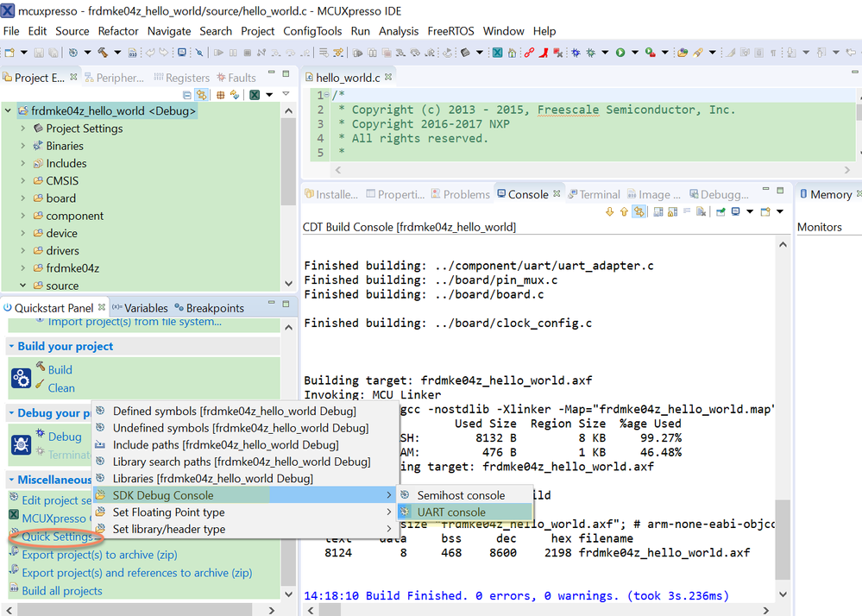The image size is (862, 616).
Task: Click the red chain link toolbar icon
Action: click(529, 53)
